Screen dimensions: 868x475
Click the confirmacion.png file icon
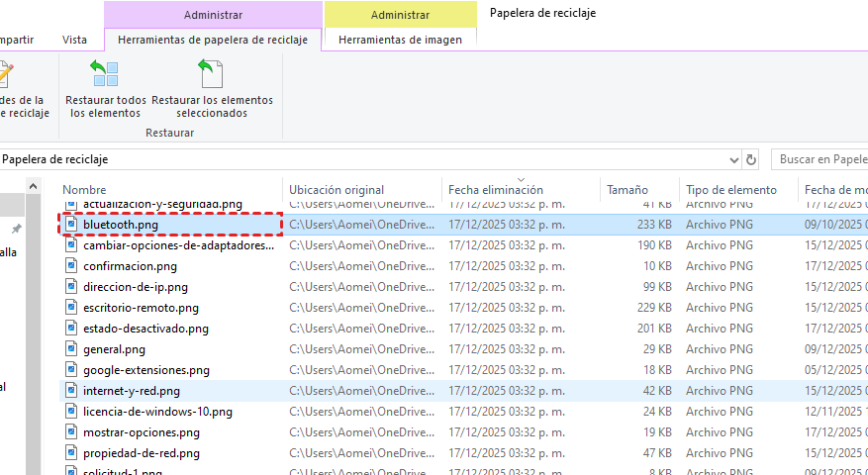click(x=71, y=266)
